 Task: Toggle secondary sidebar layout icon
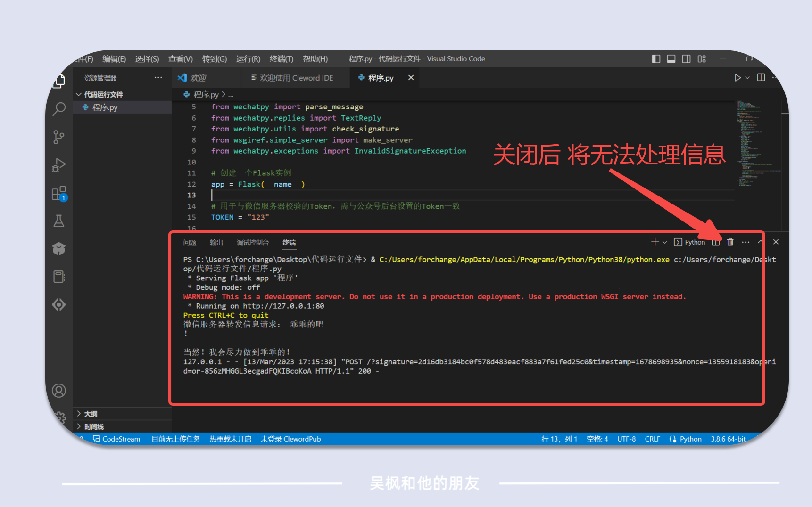687,59
